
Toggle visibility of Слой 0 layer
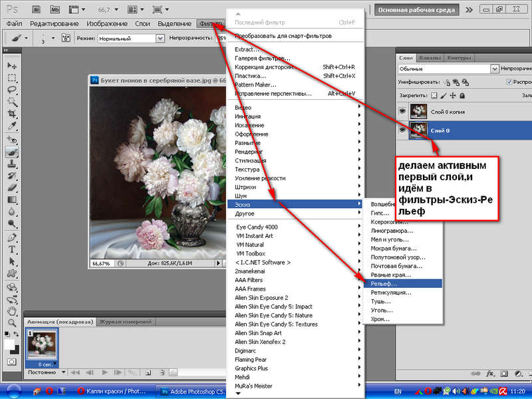click(x=402, y=130)
